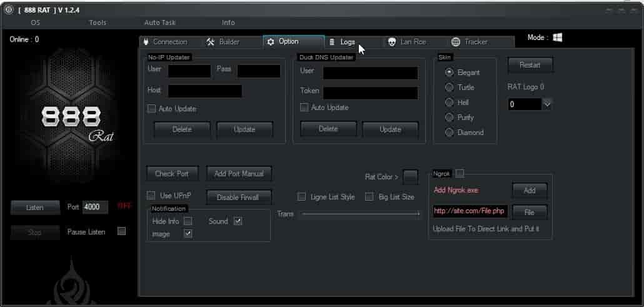Viewport: 644px width, 307px height.
Task: Uncheck the Sound notification box
Action: (238, 221)
